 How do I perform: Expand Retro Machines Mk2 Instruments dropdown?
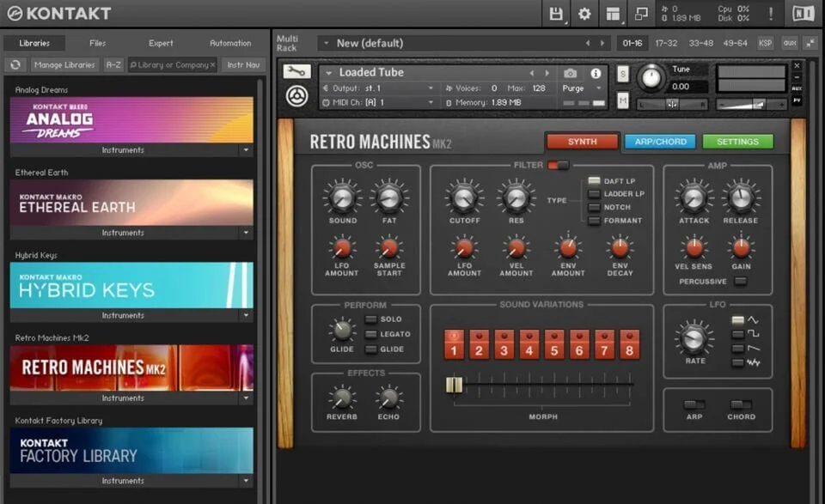(x=246, y=398)
